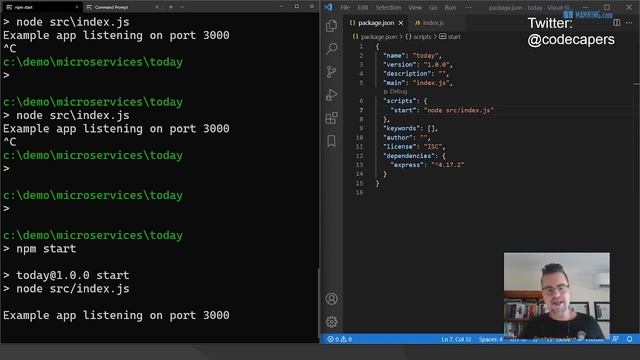640x360 pixels.
Task: Open the View menu
Action: click(x=415, y=7)
